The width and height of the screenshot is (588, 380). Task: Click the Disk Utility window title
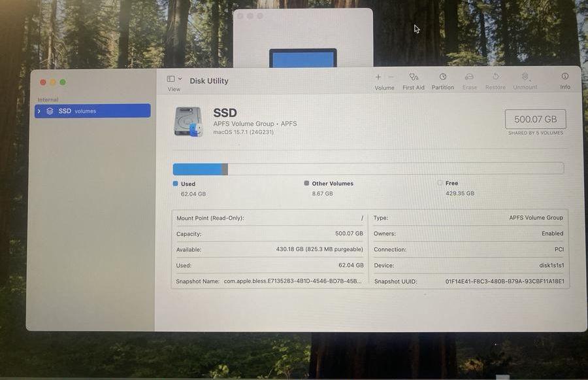point(209,80)
